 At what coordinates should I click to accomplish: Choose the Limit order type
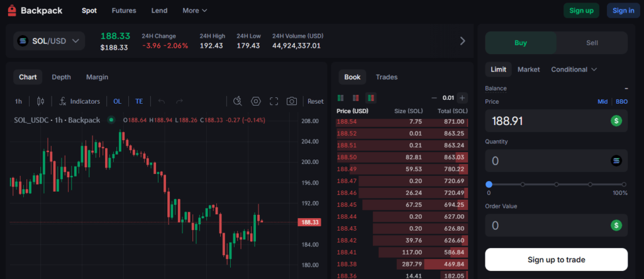click(x=498, y=70)
